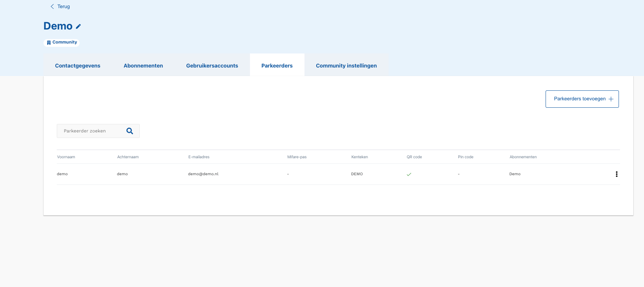
Task: Click the Demo subscription in Abonnementen column
Action: coord(515,174)
